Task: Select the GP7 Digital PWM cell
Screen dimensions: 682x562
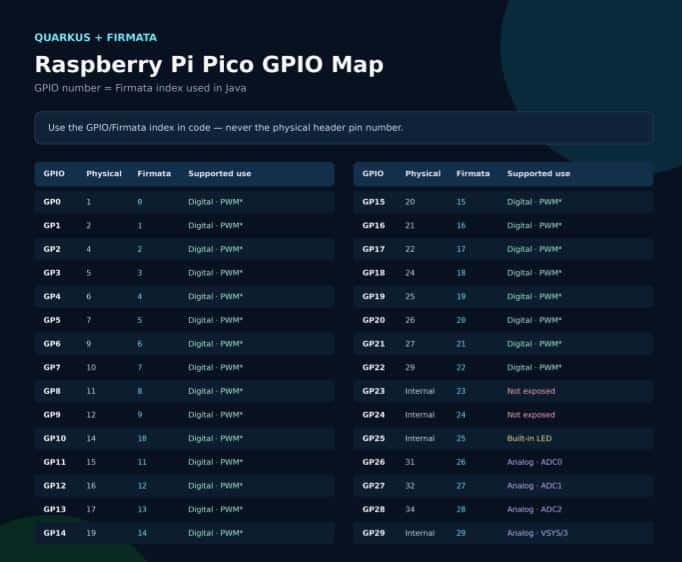Action: pyautogui.click(x=215, y=368)
